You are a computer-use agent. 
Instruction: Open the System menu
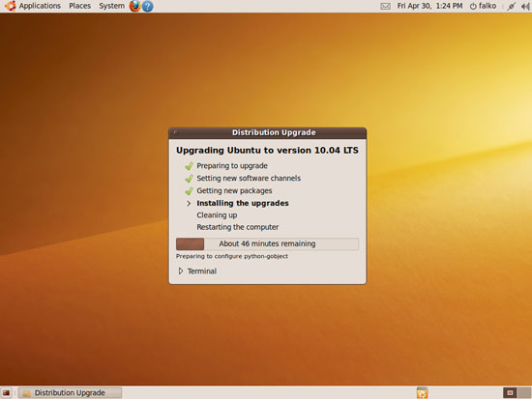(111, 6)
